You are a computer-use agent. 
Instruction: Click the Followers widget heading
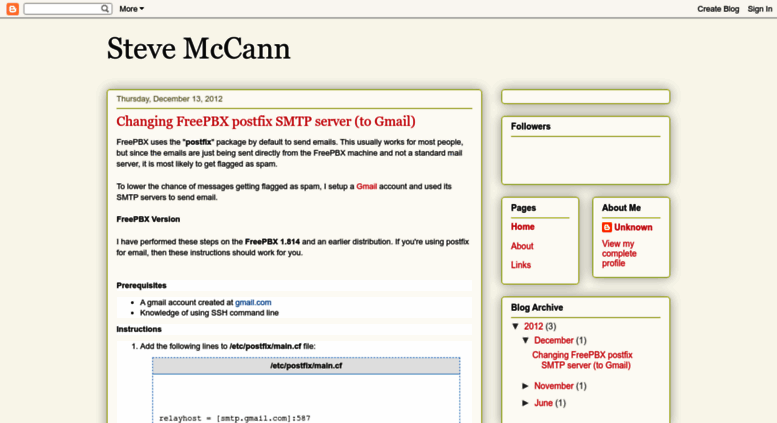click(x=530, y=126)
